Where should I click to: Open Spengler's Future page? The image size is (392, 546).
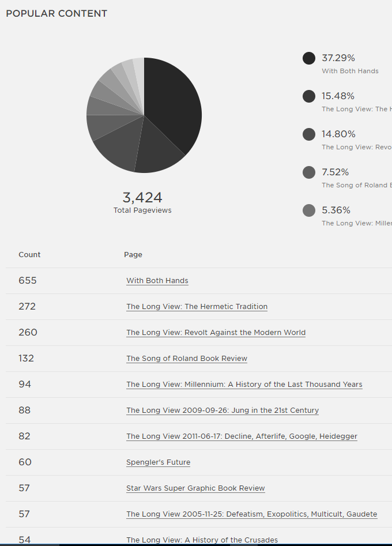click(x=158, y=462)
